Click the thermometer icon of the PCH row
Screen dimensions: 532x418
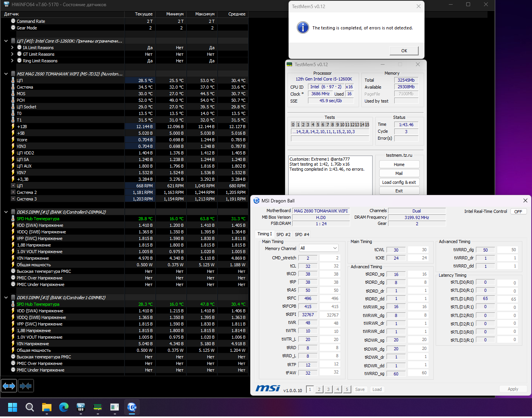(x=13, y=100)
